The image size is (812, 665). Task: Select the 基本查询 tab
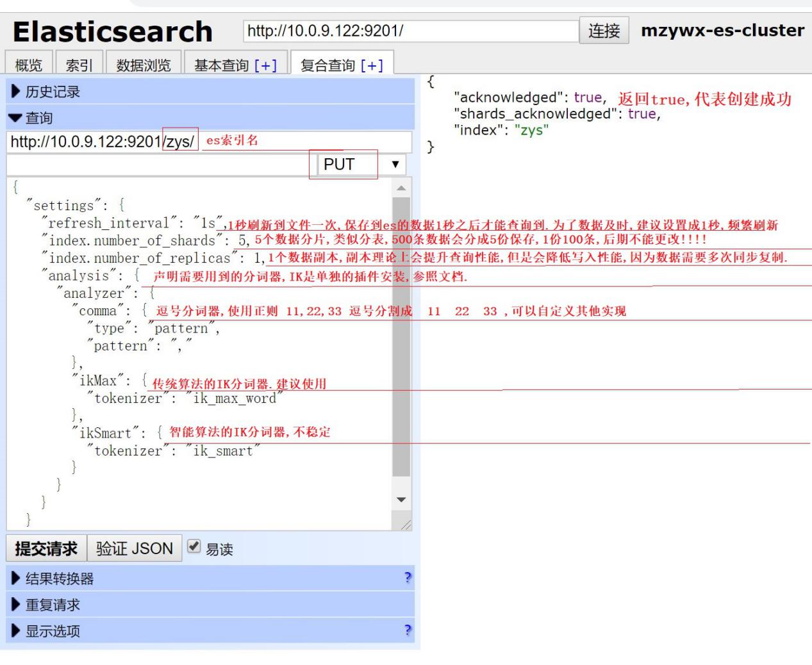point(221,65)
